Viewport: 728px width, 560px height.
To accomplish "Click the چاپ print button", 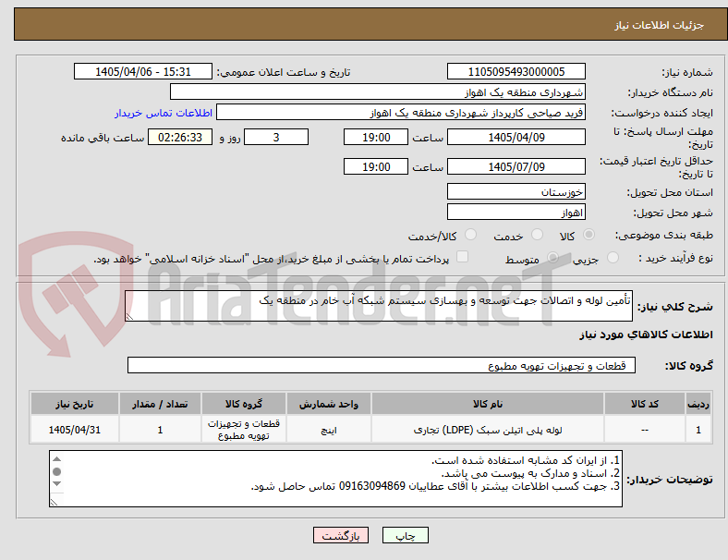I will click(x=406, y=535).
